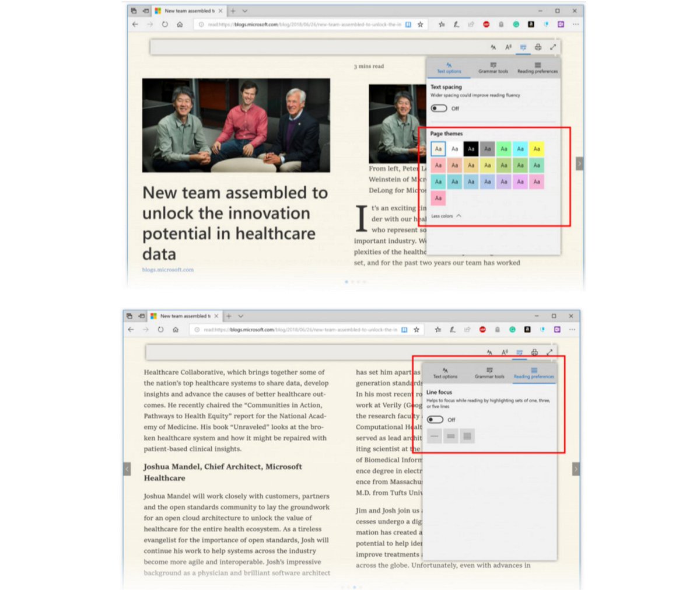Click Text size icon in Page themes window reading toolbar
Image resolution: width=700 pixels, height=590 pixels.
493,47
